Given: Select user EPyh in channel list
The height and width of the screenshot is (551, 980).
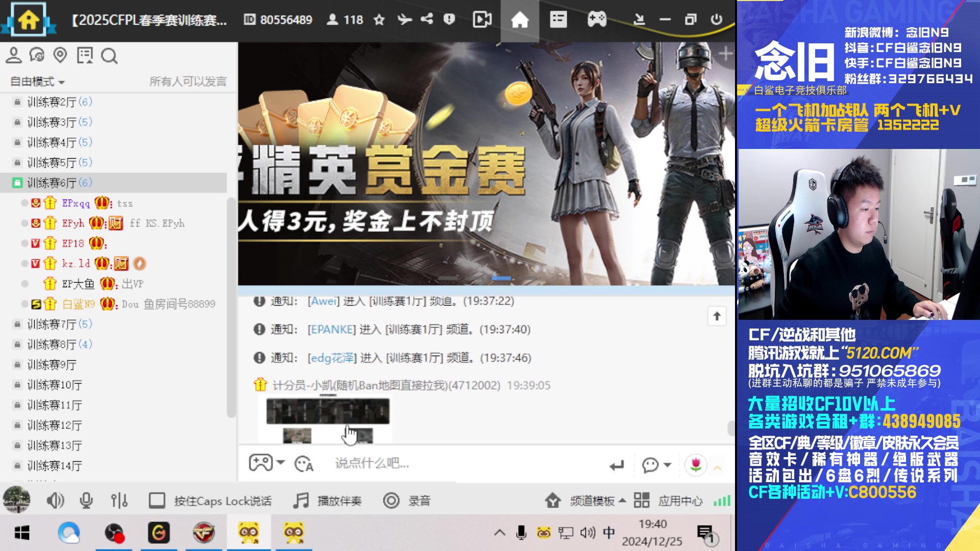Looking at the screenshot, I should tap(73, 223).
